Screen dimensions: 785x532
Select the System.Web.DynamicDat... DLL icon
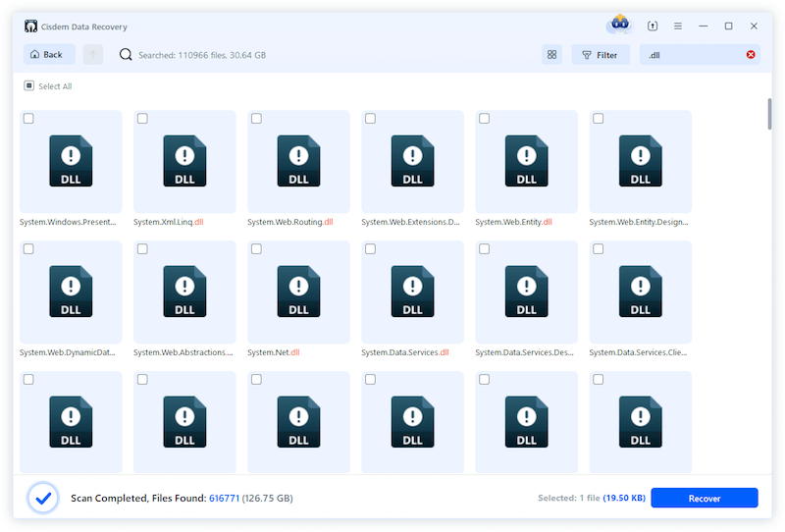tap(71, 292)
